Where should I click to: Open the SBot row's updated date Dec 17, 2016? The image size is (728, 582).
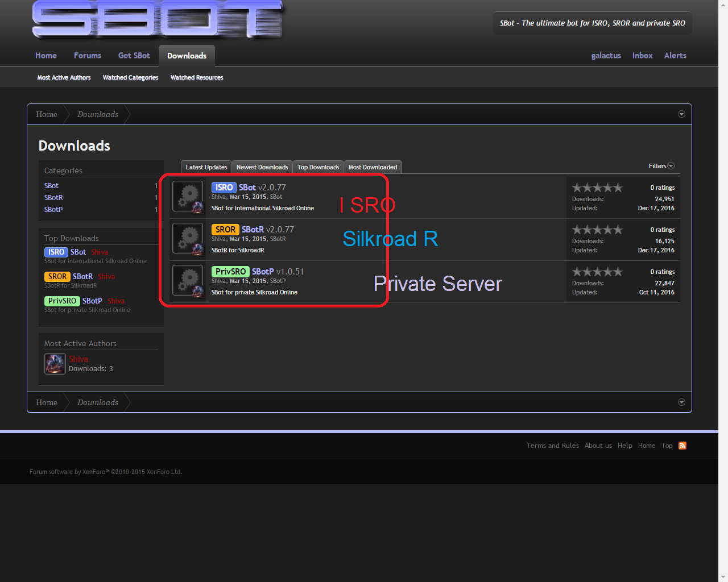pos(656,209)
